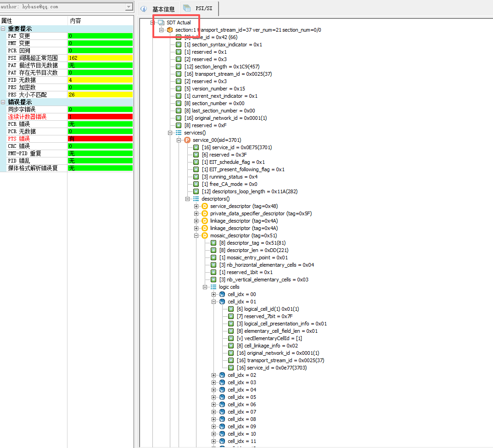Click the green field icon for version_number
This screenshot has width=493, height=448.
tap(179, 89)
